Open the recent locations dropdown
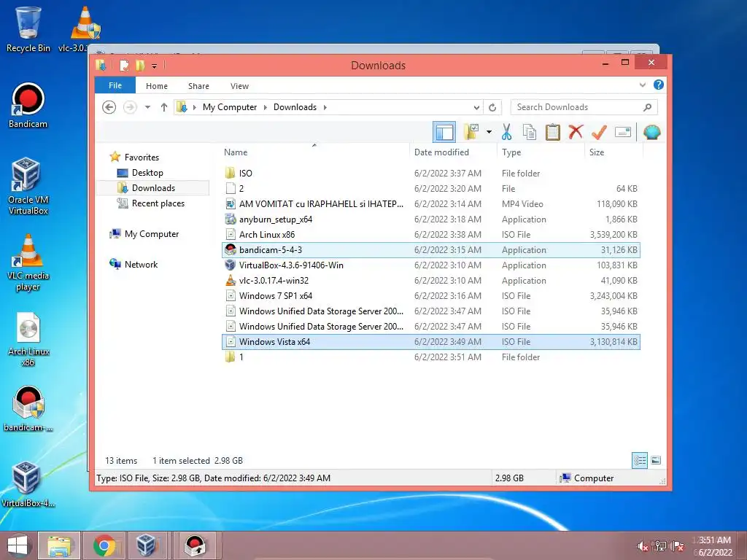The width and height of the screenshot is (747, 560). [147, 107]
